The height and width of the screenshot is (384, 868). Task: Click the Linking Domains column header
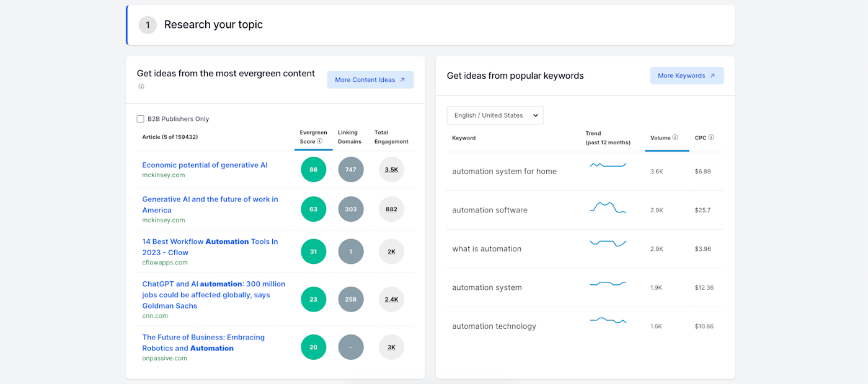pos(350,137)
